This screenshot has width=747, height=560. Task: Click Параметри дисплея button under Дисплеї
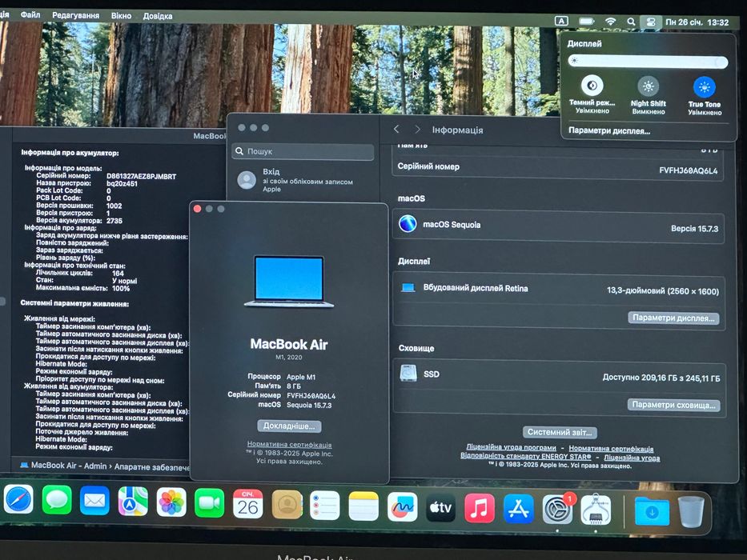[673, 318]
